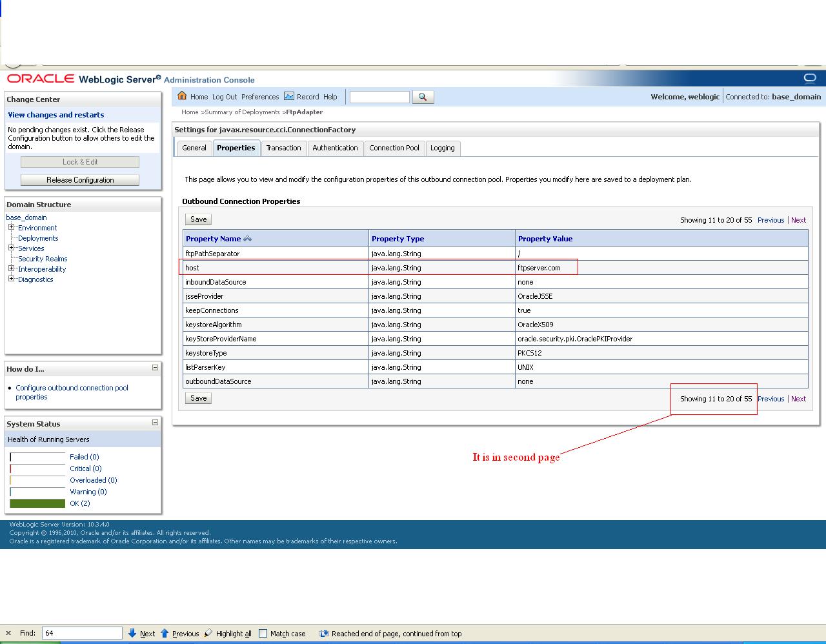Open the Transaction tab

point(283,148)
